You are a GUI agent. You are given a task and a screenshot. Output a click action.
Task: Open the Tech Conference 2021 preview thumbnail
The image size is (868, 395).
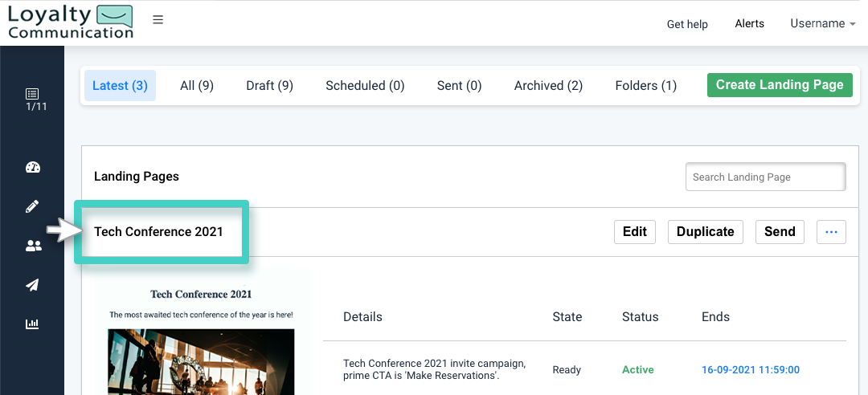click(203, 332)
